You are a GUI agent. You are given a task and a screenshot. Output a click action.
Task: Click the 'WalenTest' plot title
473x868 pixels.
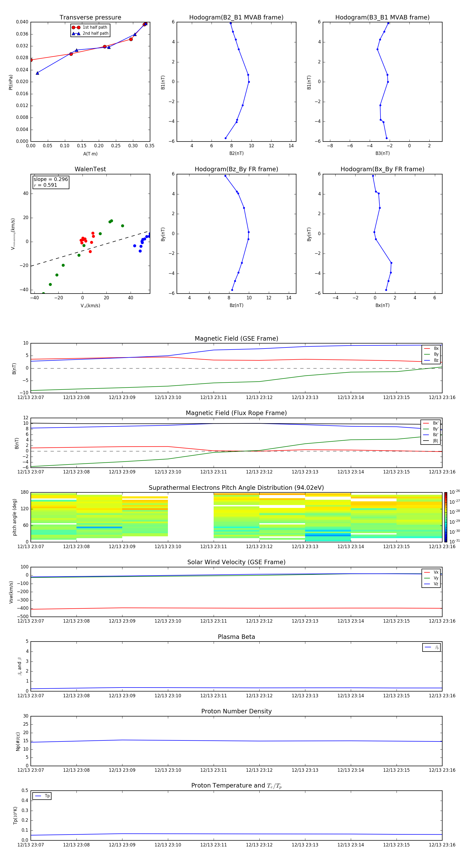[90, 169]
